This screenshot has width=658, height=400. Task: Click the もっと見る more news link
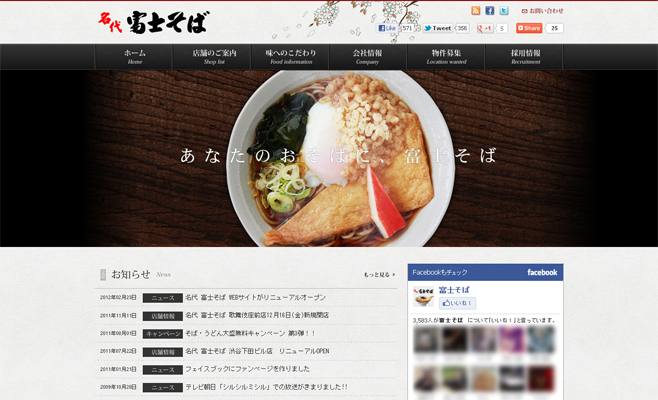point(379,275)
